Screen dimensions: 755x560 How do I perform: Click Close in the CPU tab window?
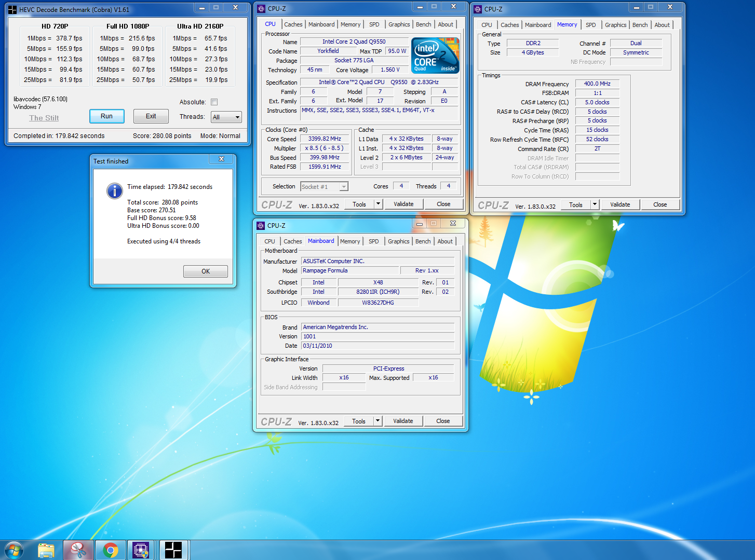[x=443, y=204]
